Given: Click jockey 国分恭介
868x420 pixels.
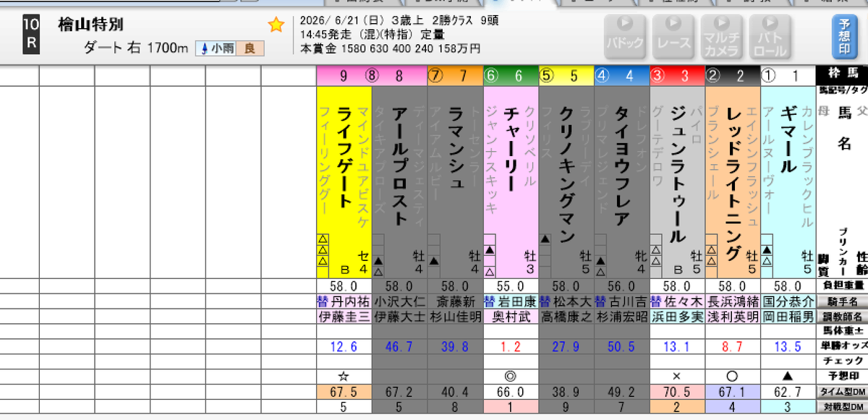Looking at the screenshot, I should [788, 301].
